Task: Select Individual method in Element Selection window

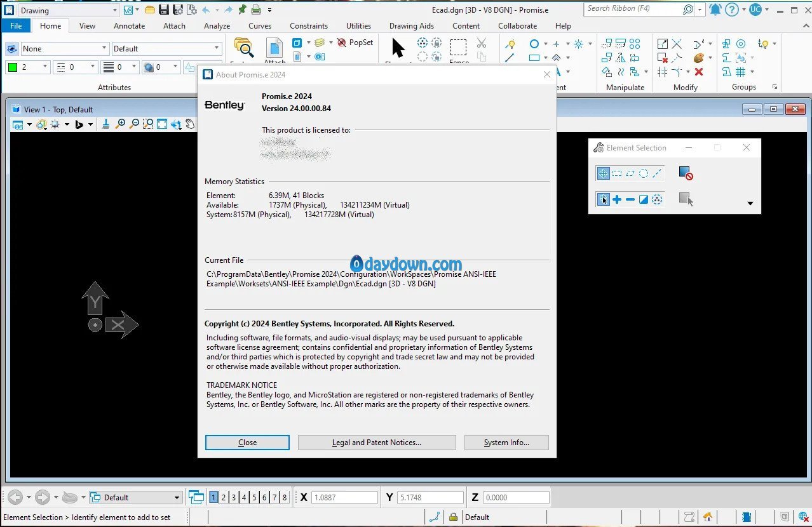Action: tap(603, 173)
